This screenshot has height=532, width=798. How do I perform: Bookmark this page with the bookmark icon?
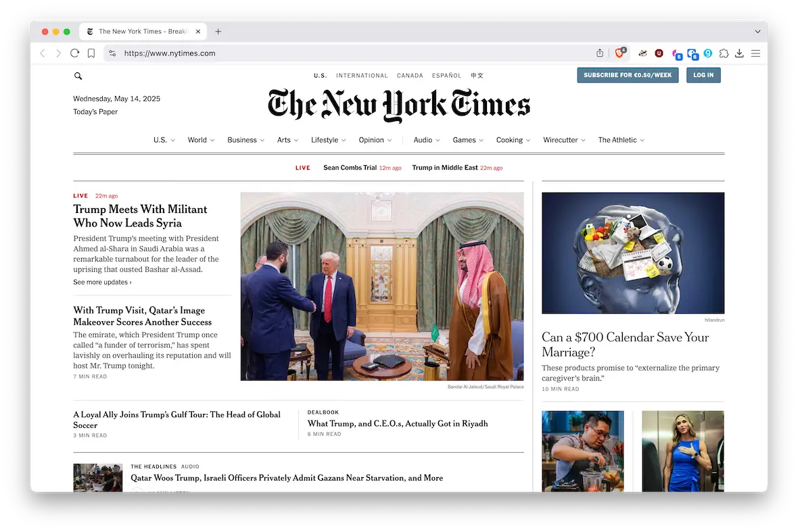91,53
